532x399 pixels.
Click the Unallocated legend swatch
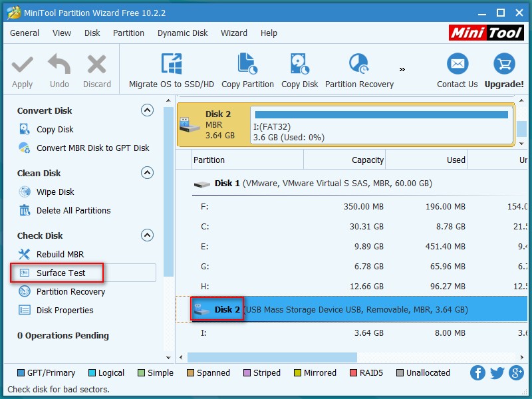400,373
